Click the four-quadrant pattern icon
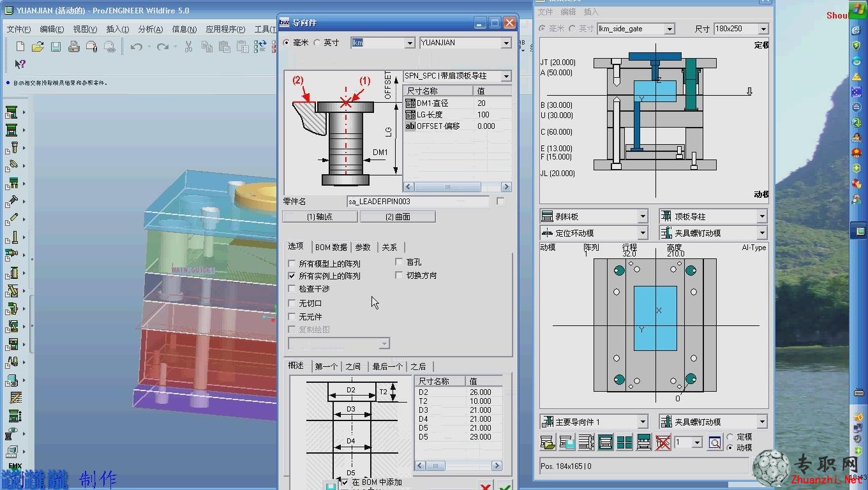Screen dimensions: 868x490 (x=625, y=442)
